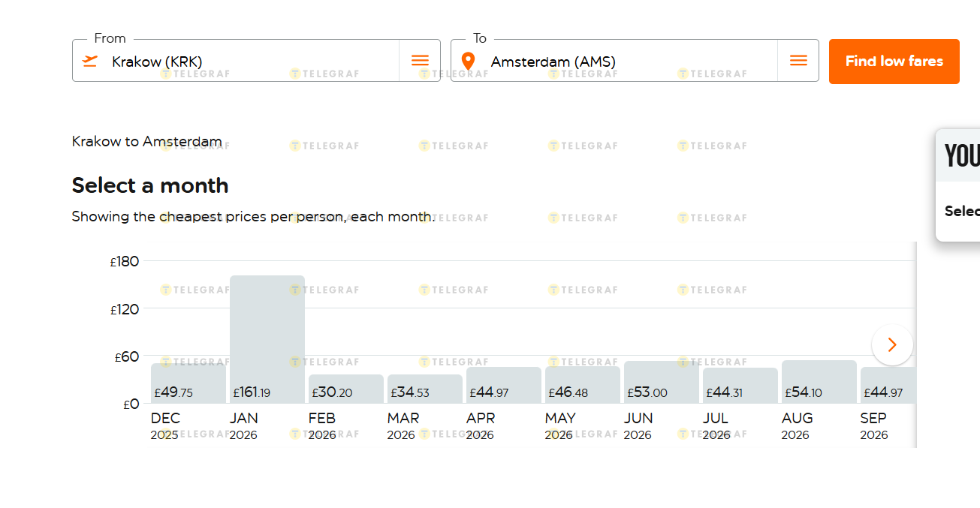Click the airplane icon in From field
This screenshot has height=508, width=980.
[90, 62]
